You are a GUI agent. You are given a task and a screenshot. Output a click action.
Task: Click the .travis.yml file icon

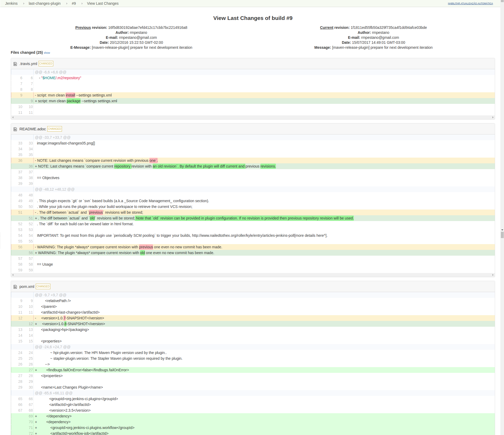pyautogui.click(x=15, y=64)
